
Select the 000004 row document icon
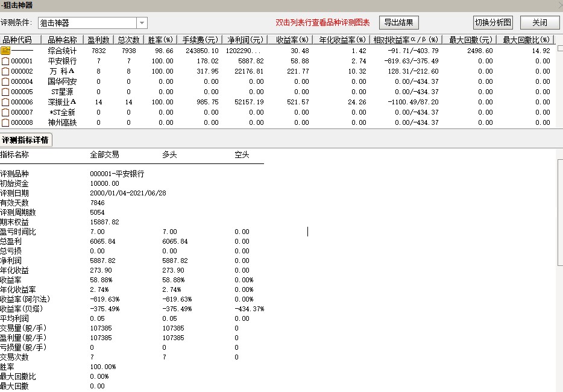6,81
